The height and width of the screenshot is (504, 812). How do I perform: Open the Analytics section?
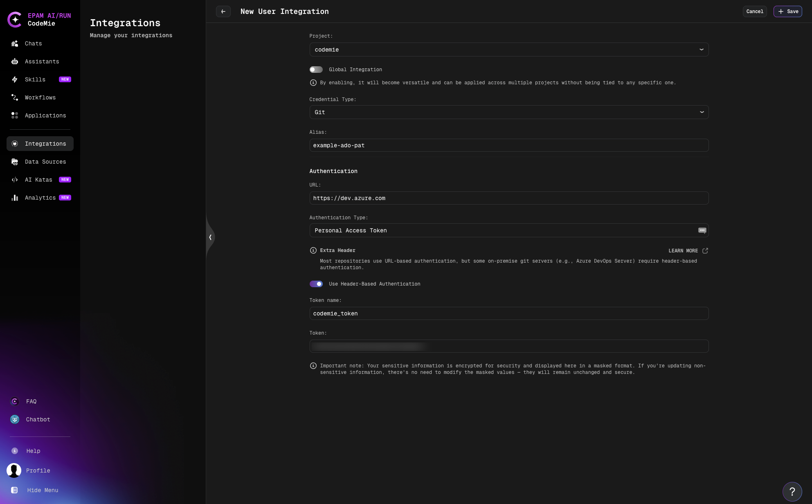[40, 198]
